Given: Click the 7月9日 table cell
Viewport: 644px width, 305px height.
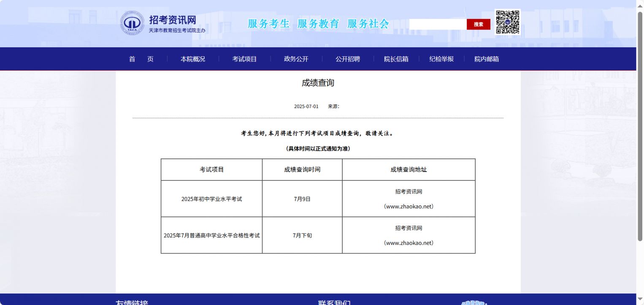Looking at the screenshot, I should tap(302, 199).
